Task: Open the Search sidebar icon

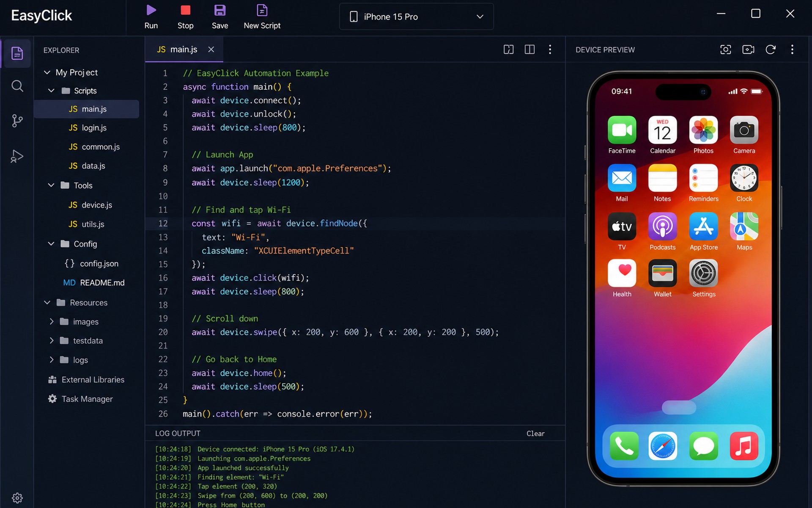Action: 17,86
